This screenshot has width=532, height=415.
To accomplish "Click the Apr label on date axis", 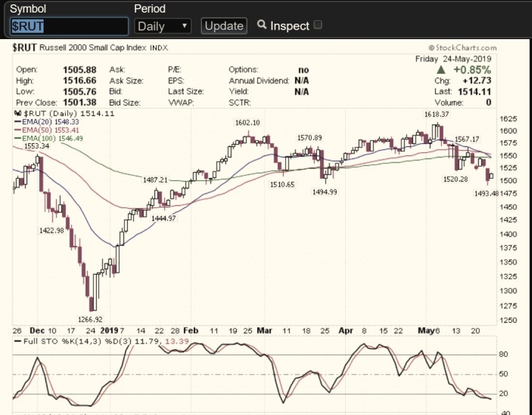I will (346, 331).
